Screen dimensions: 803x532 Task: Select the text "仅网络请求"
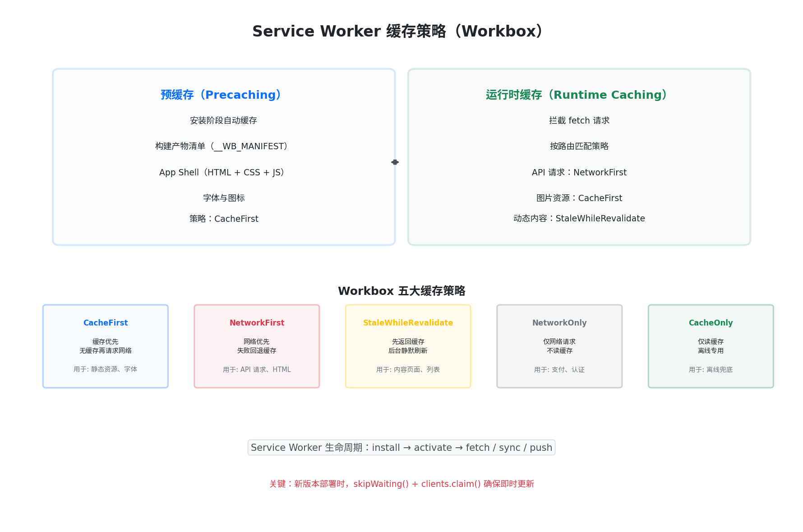coord(559,342)
